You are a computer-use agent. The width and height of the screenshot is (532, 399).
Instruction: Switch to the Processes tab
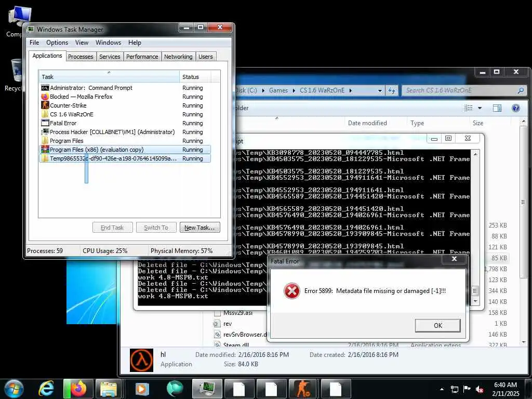click(x=81, y=57)
